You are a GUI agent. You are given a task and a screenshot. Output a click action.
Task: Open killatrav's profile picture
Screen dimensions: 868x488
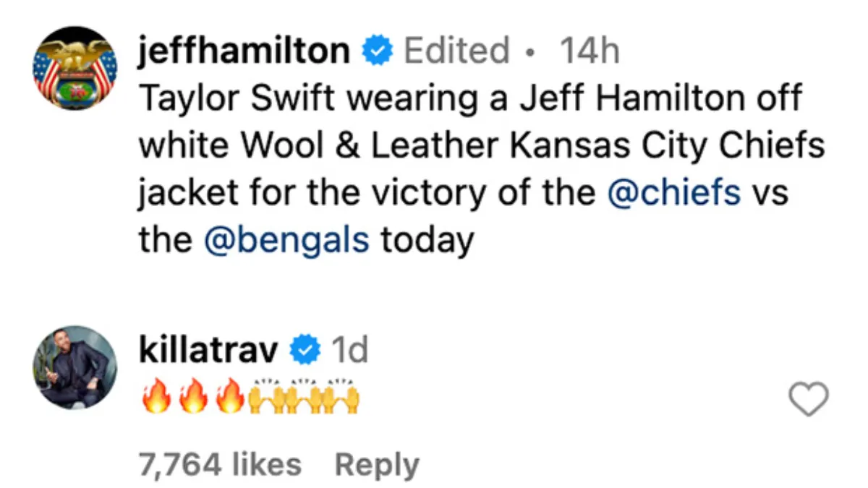75,367
